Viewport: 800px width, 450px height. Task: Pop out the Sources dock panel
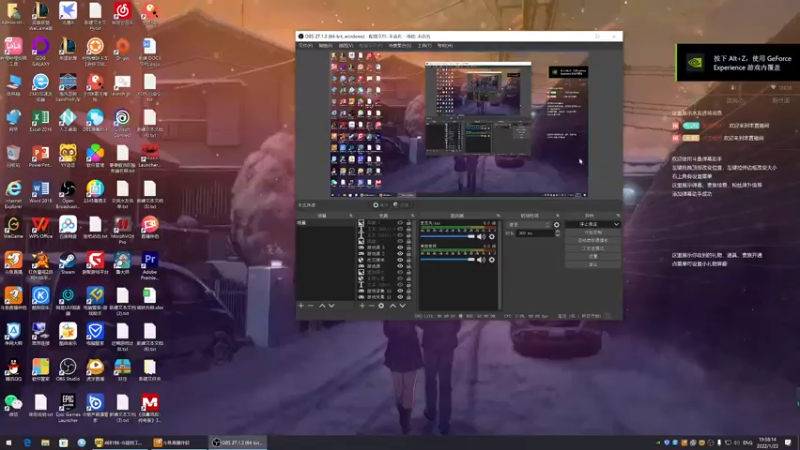[x=412, y=216]
